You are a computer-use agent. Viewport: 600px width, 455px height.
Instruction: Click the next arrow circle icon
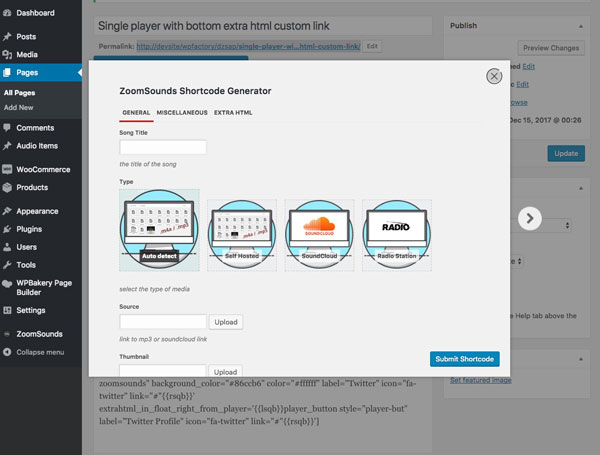tap(531, 219)
